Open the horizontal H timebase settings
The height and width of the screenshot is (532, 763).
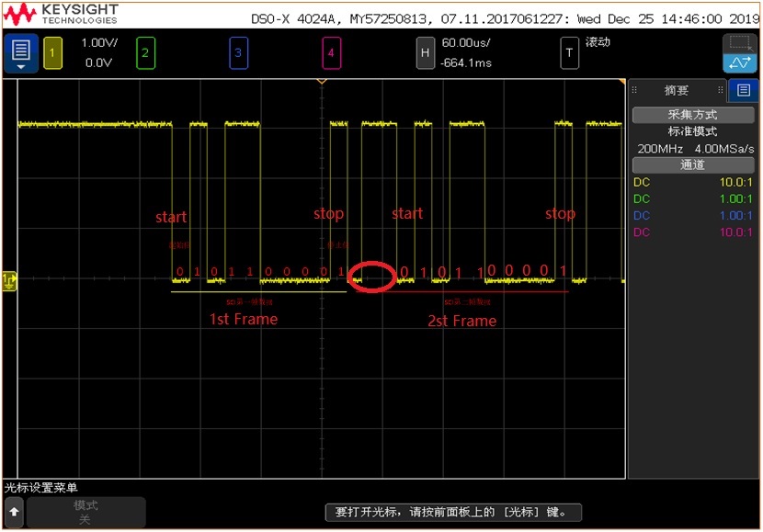[x=425, y=53]
